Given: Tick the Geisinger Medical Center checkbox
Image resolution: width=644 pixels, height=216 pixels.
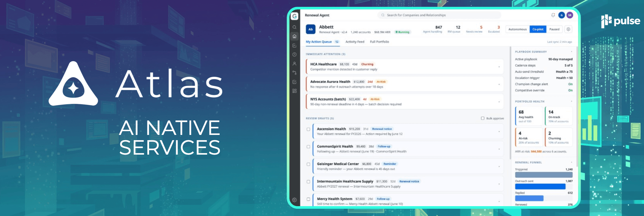Looking at the screenshot, I should (308, 164).
